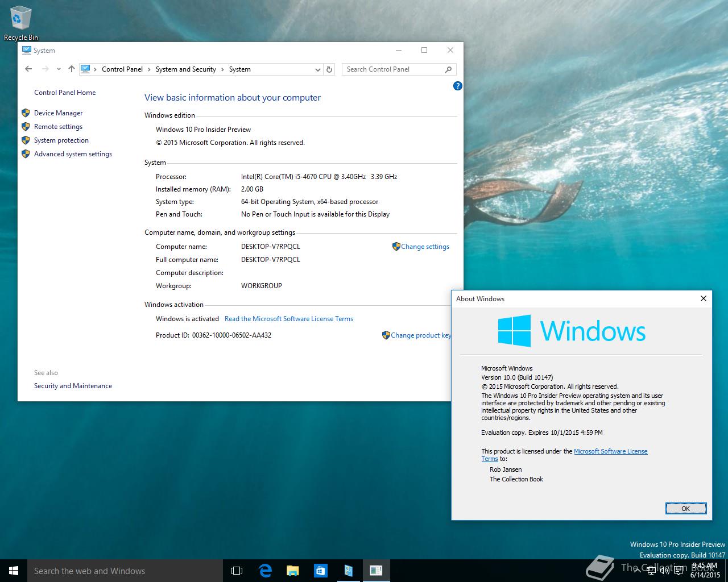Click shield icon beside Advanced system settings

(26, 153)
